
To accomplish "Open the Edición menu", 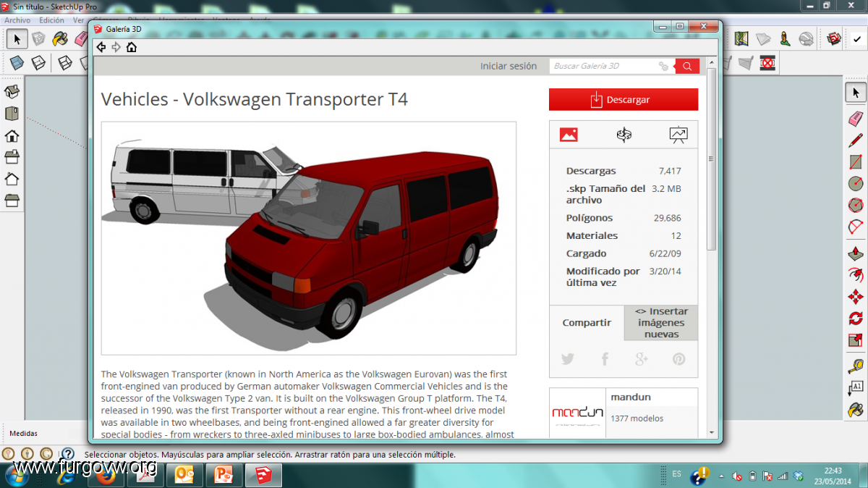I will (51, 20).
